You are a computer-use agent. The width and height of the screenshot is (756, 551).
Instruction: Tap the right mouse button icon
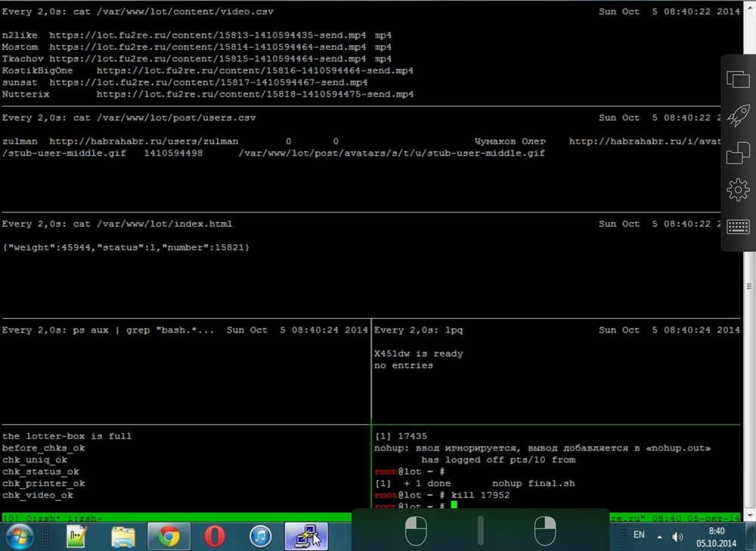pyautogui.click(x=545, y=531)
